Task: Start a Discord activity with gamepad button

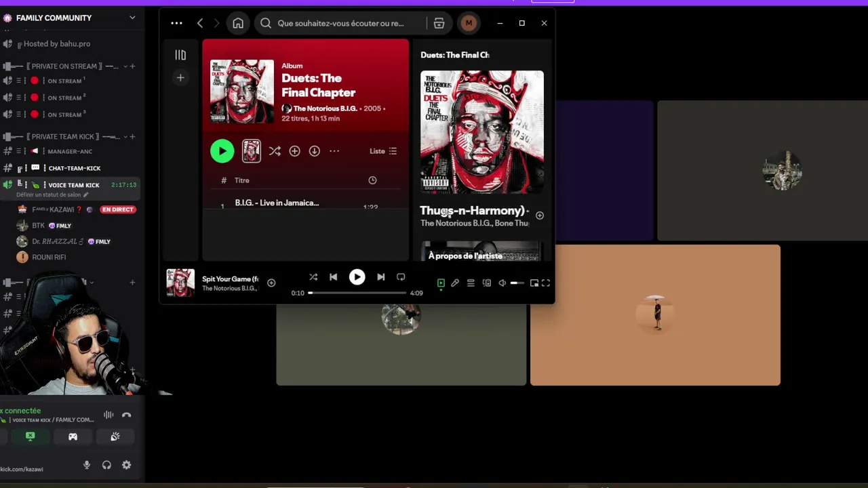Action: 73,437
